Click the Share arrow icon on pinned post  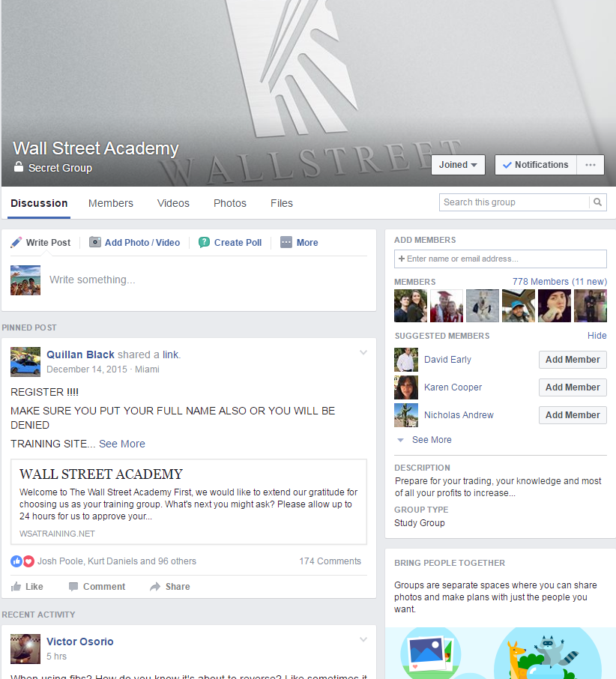pyautogui.click(x=155, y=586)
